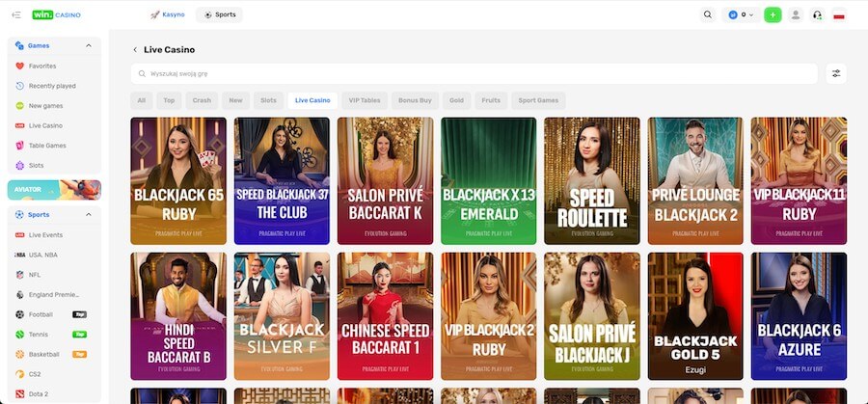868x404 pixels.
Task: Select the Crash category filter
Action: coord(203,100)
